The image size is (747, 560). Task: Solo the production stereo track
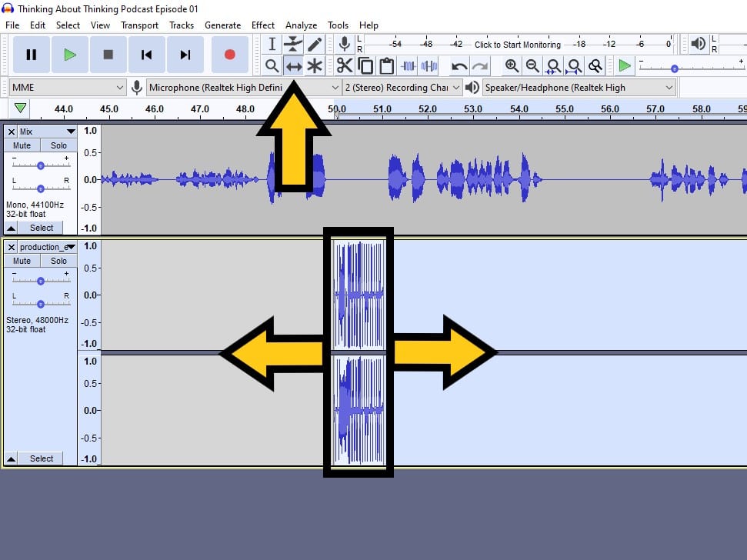pos(58,261)
